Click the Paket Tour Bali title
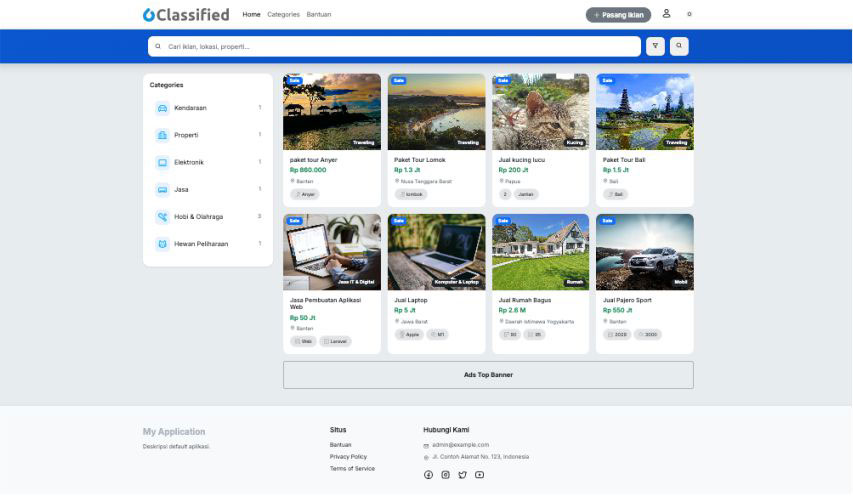 coord(623,160)
